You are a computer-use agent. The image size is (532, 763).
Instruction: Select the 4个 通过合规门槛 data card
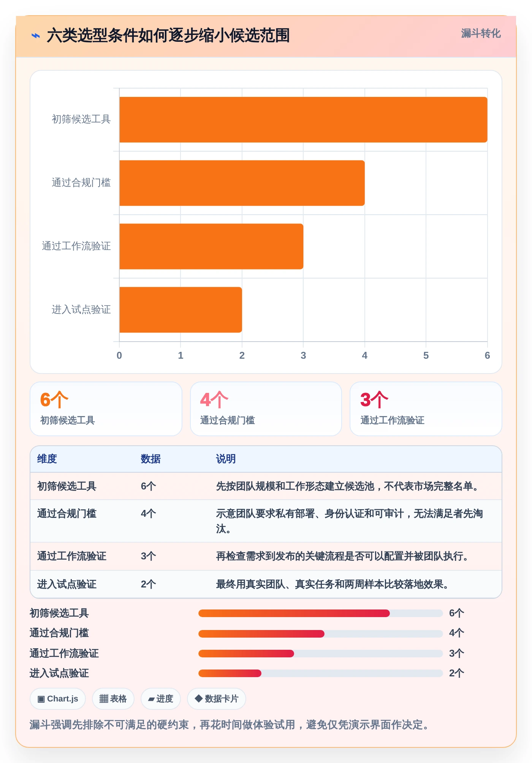click(266, 409)
